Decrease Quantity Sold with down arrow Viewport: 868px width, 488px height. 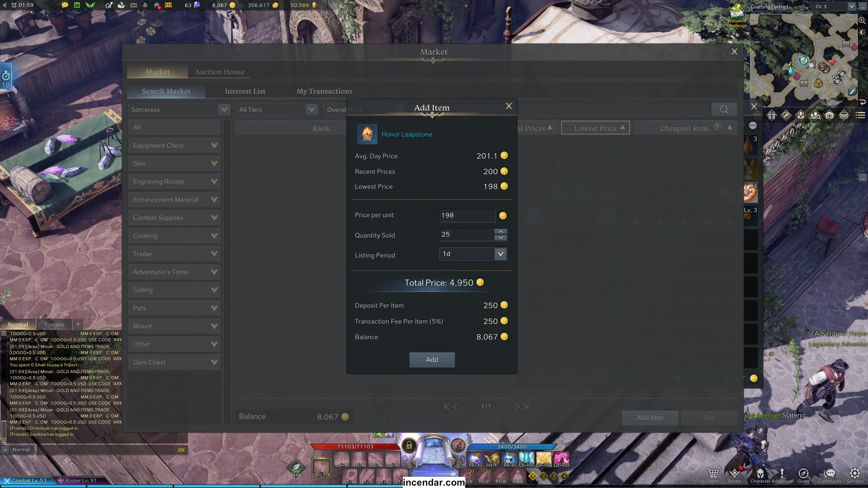[x=501, y=238]
